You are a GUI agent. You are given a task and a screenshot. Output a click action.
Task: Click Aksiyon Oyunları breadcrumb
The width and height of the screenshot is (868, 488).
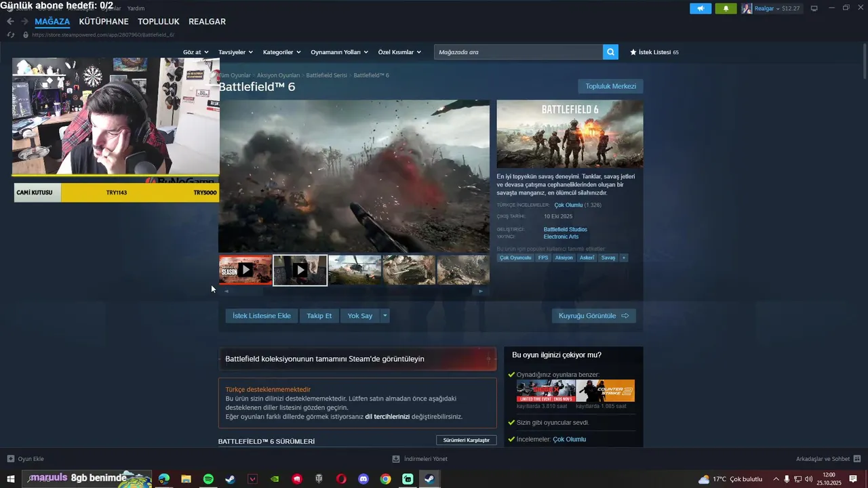pyautogui.click(x=278, y=75)
